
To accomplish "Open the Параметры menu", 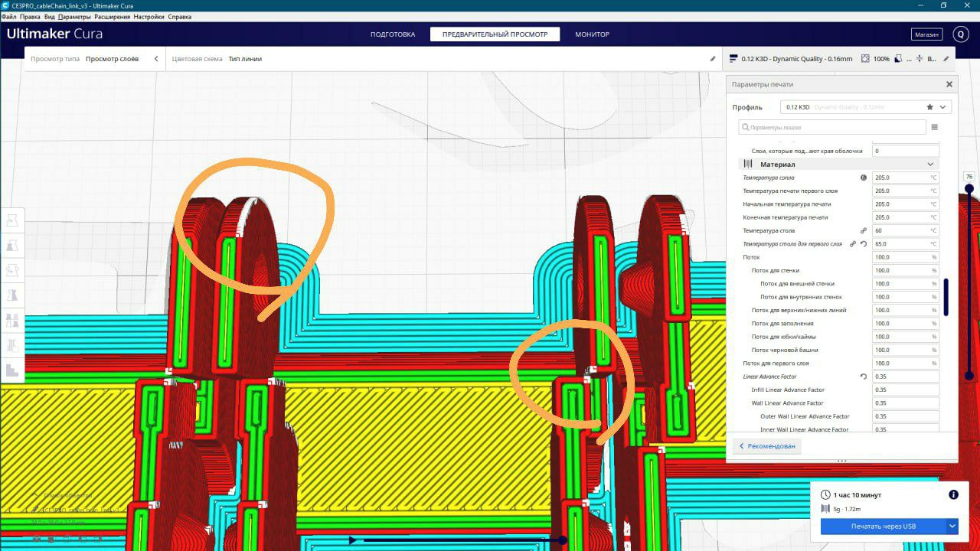I will tap(74, 16).
